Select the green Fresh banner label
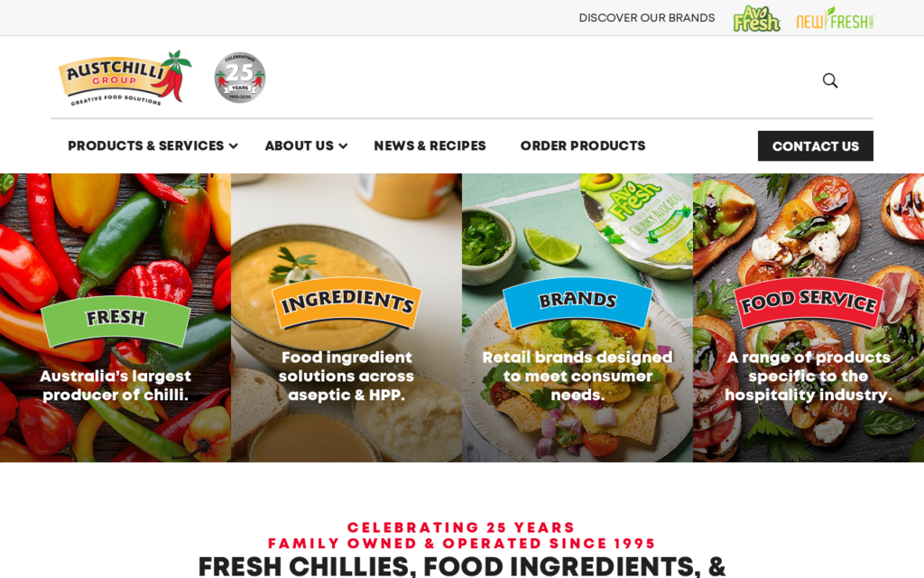This screenshot has height=578, width=924. coord(115,319)
